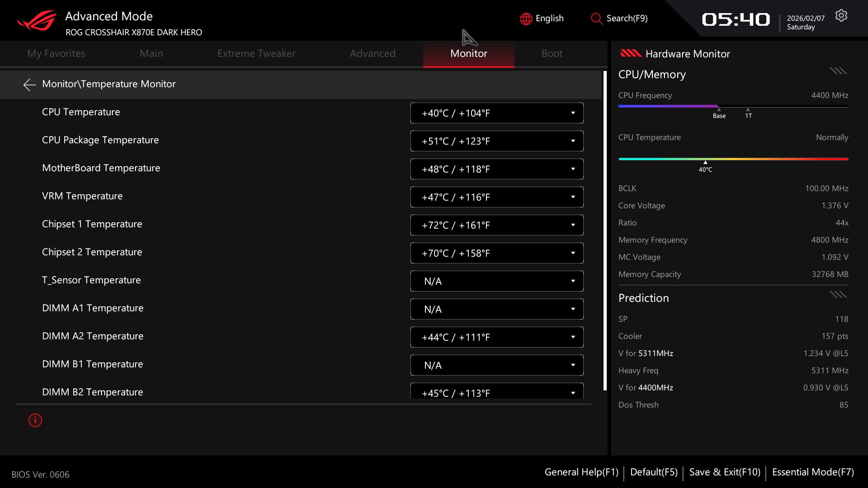
Task: Open the CPU Temperature dropdown
Action: click(496, 113)
